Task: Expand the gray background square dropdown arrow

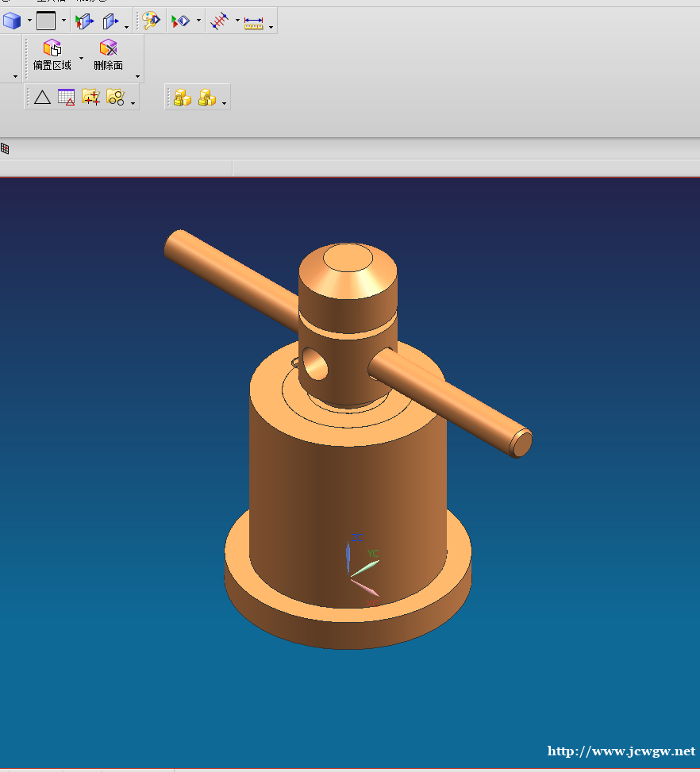Action: pos(64,21)
